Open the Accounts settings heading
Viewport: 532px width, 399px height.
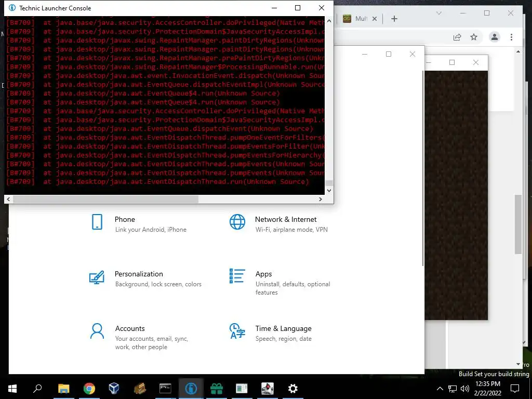pos(130,328)
